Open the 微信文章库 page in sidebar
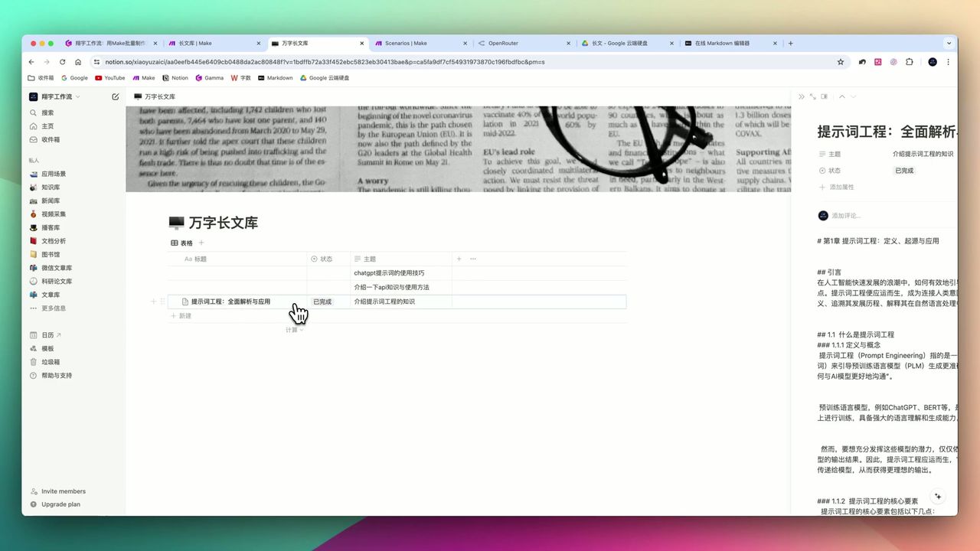Viewport: 980px width, 551px height. (x=52, y=267)
